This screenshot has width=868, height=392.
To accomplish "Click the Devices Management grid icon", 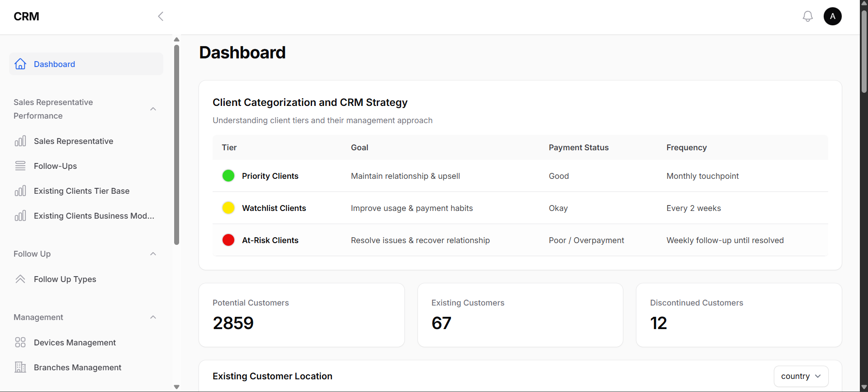I will (x=20, y=342).
